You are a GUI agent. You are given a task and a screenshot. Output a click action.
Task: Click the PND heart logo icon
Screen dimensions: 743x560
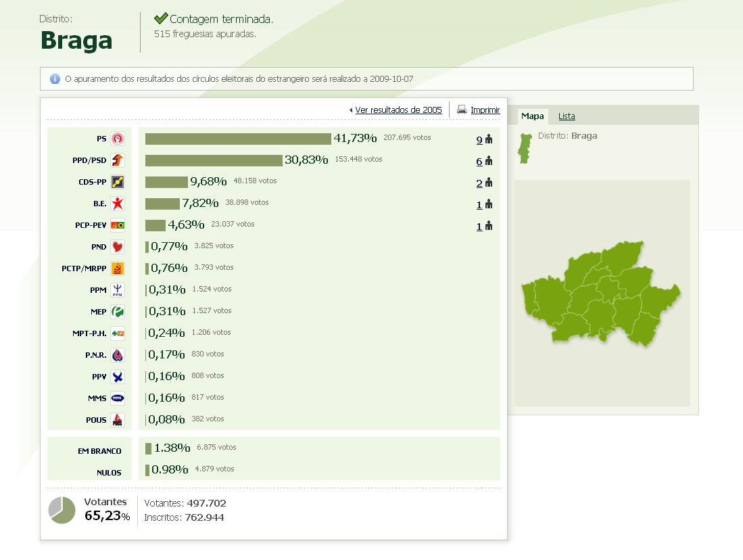[x=118, y=247]
